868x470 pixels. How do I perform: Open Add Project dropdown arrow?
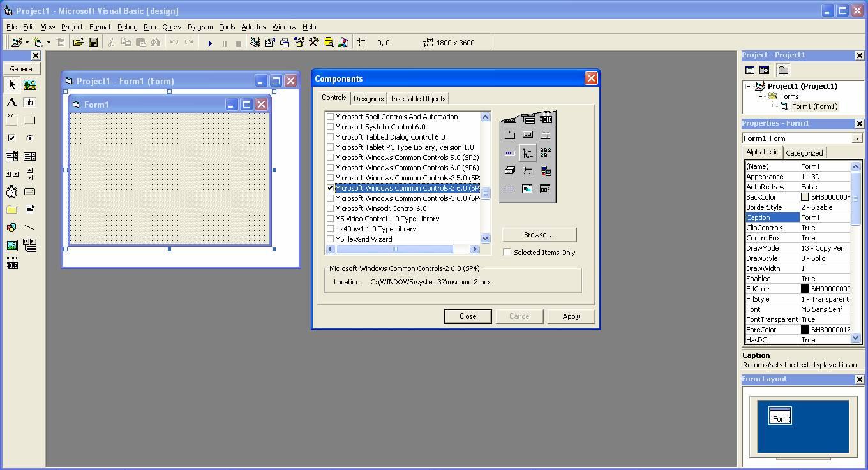point(27,43)
